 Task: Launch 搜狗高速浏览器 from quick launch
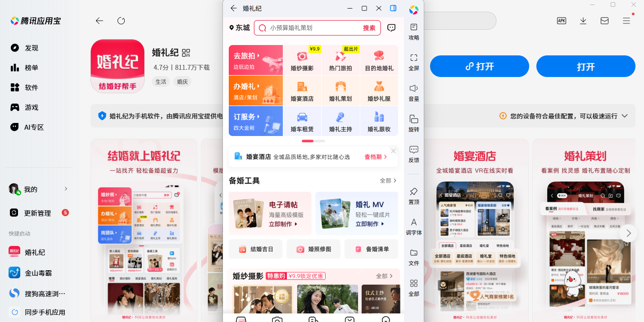click(x=36, y=293)
